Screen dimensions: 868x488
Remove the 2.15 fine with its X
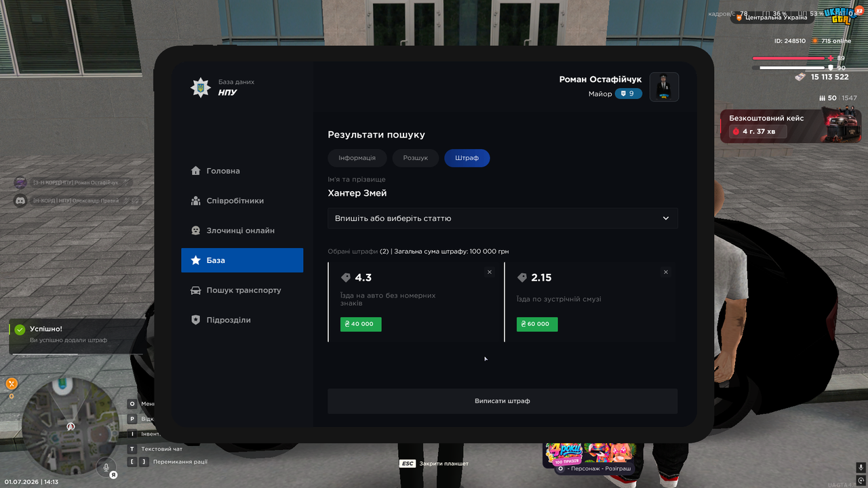click(666, 272)
